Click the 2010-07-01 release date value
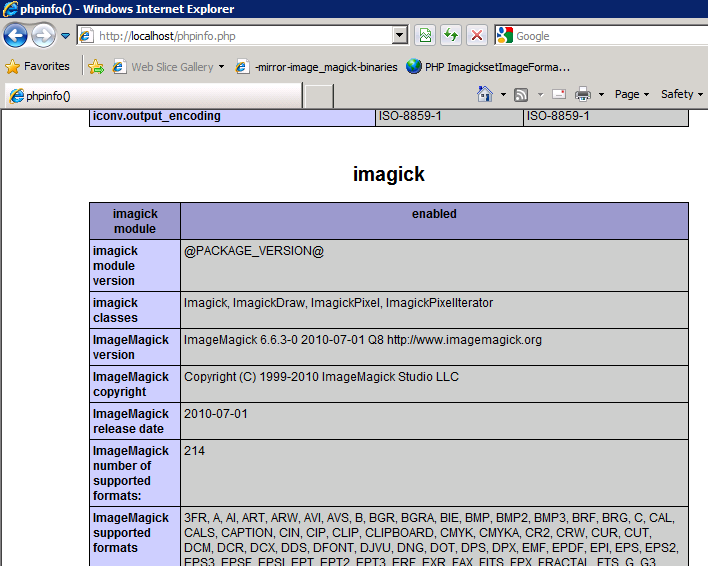This screenshot has width=708, height=566. pyautogui.click(x=216, y=413)
